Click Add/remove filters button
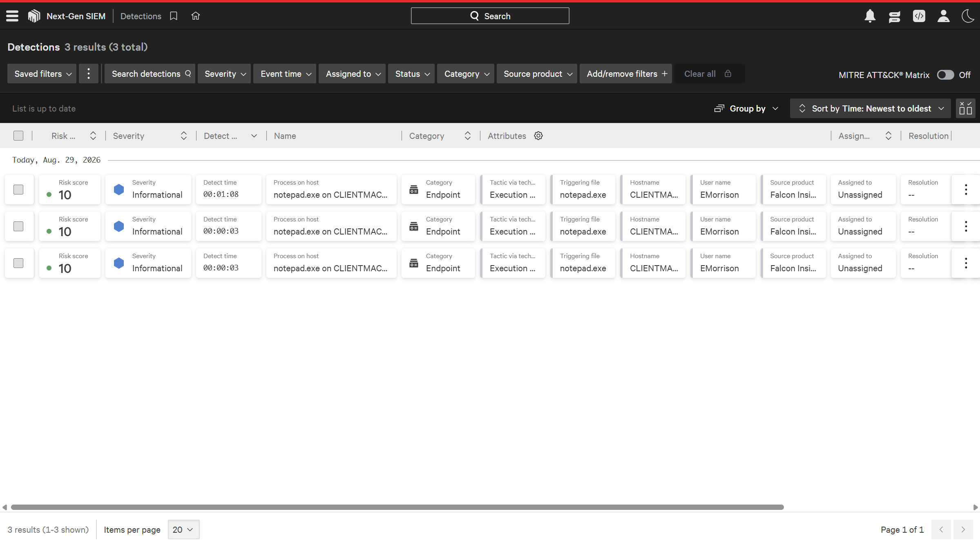 (626, 74)
